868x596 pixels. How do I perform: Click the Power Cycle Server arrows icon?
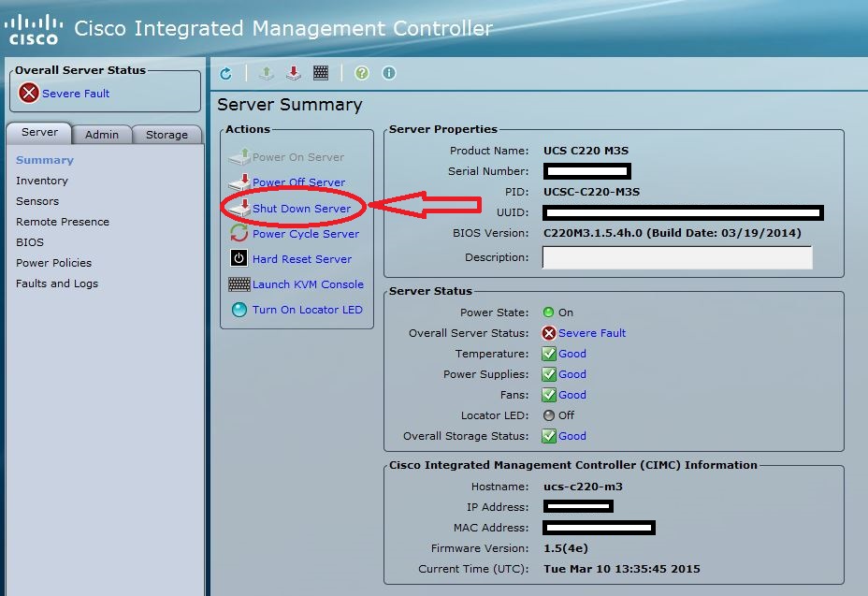239,233
